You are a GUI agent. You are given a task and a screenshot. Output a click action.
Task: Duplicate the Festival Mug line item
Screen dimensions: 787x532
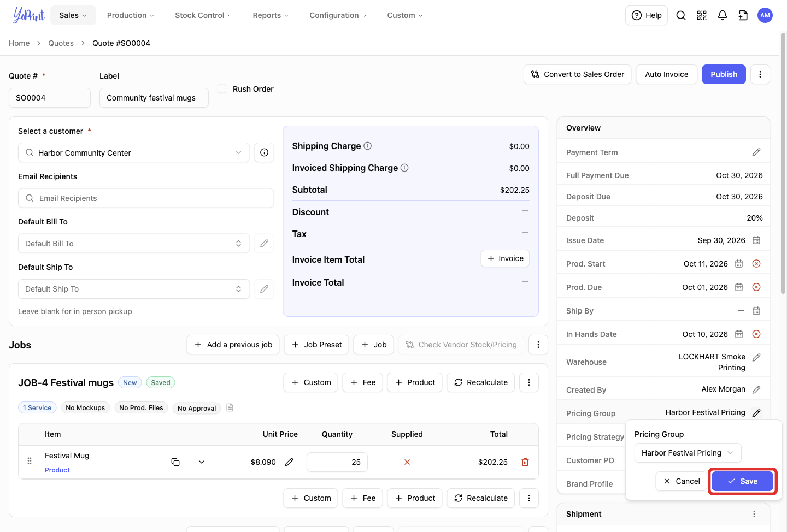(x=175, y=462)
